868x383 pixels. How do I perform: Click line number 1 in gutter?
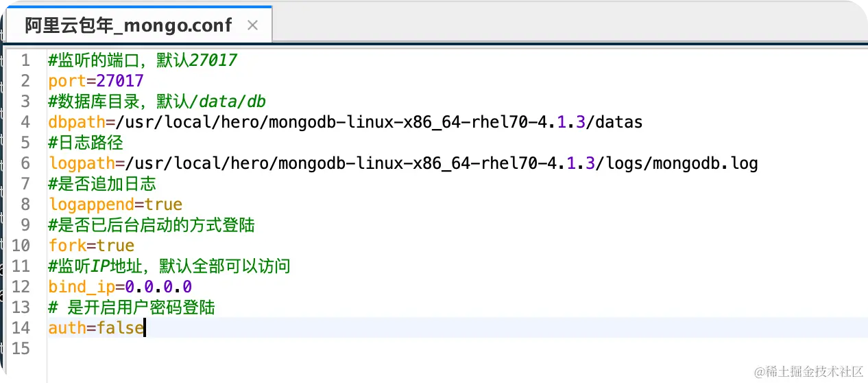click(x=25, y=60)
